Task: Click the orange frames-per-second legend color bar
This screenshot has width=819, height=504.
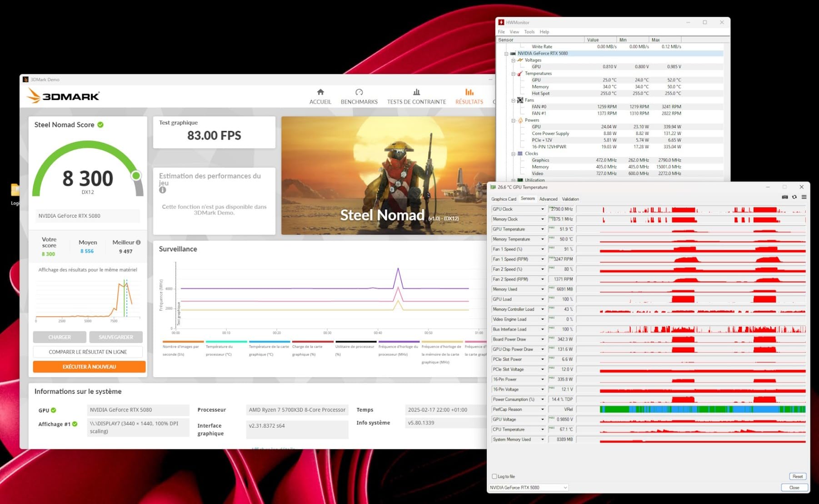Action: coord(183,342)
